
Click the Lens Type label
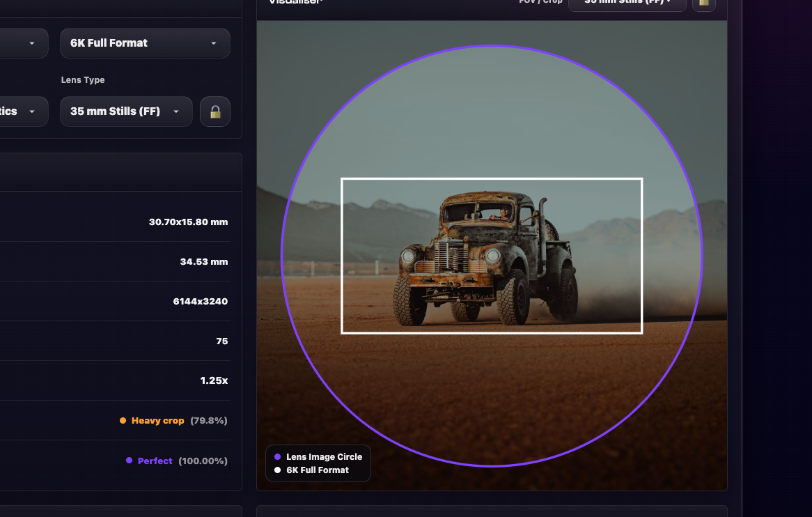pyautogui.click(x=83, y=79)
